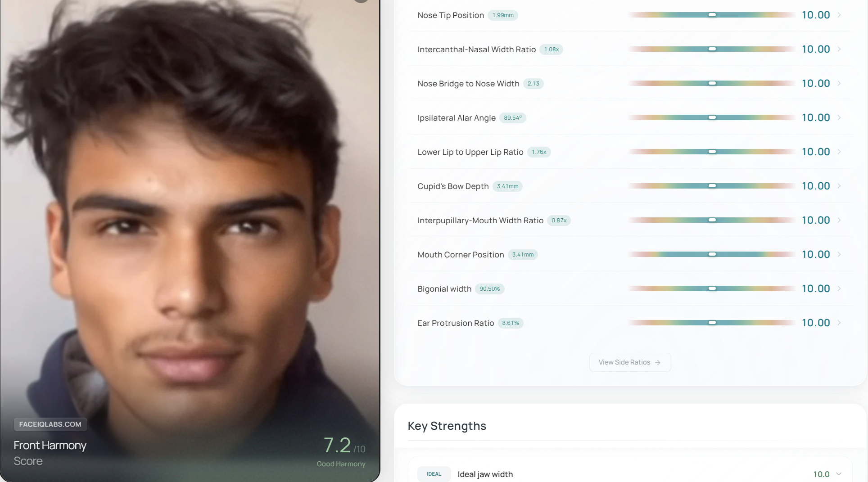Select the Ear Protrusion Ratio row label

pyautogui.click(x=456, y=323)
